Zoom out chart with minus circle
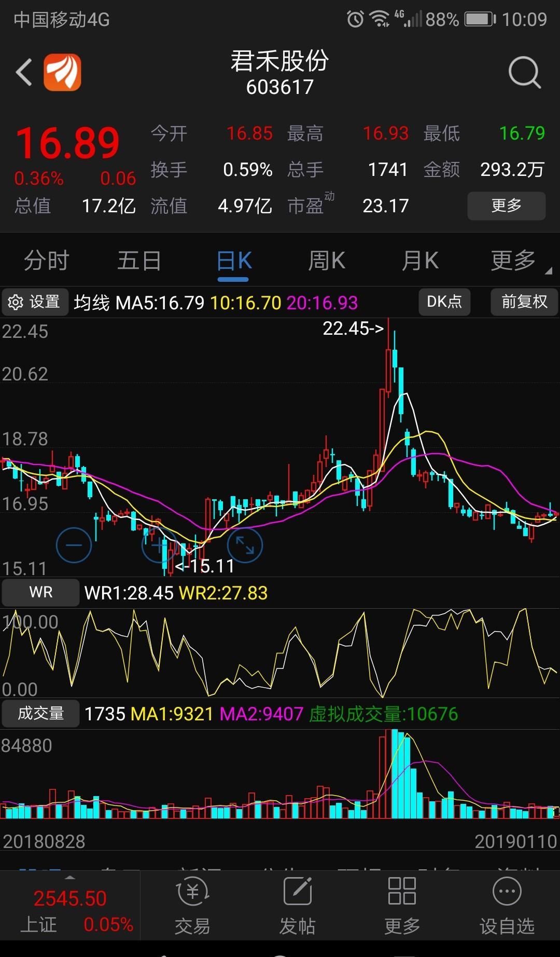This screenshot has height=957, width=560. coord(74,545)
